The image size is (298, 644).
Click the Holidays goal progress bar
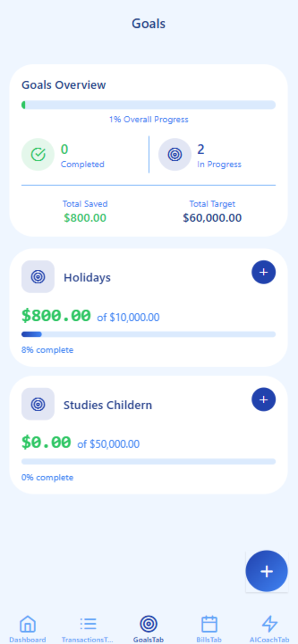148,334
